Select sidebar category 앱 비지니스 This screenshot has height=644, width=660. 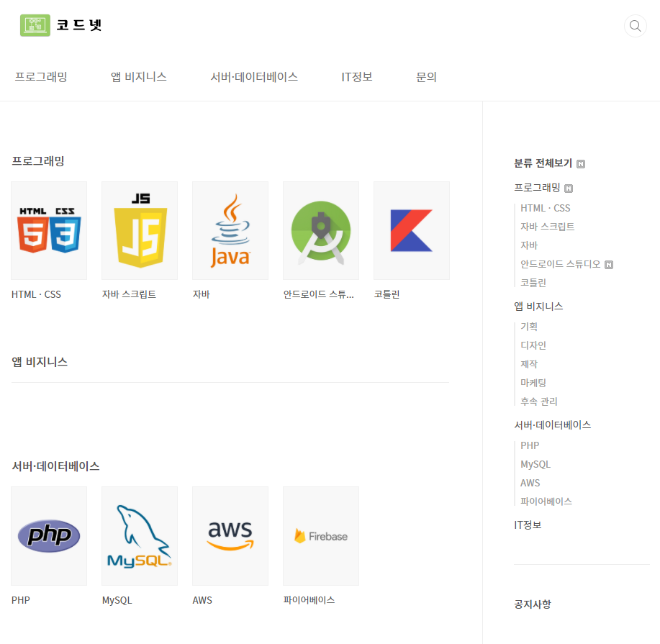click(x=538, y=307)
